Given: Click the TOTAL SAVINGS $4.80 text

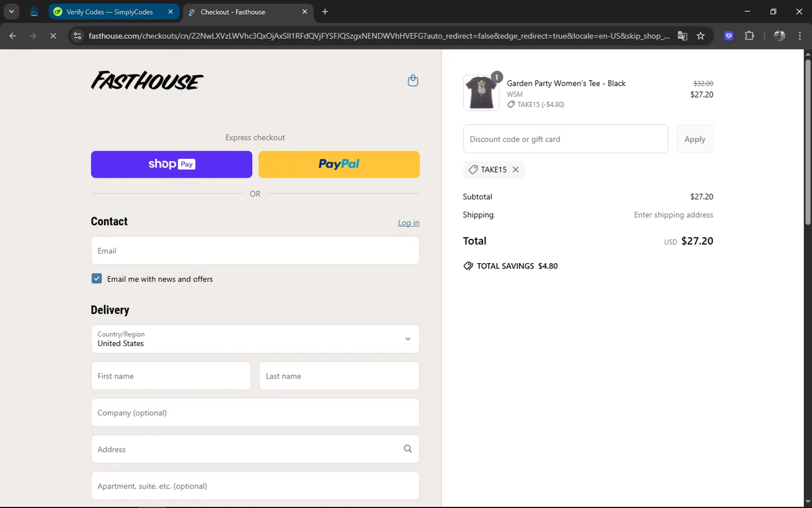Looking at the screenshot, I should 511,266.
